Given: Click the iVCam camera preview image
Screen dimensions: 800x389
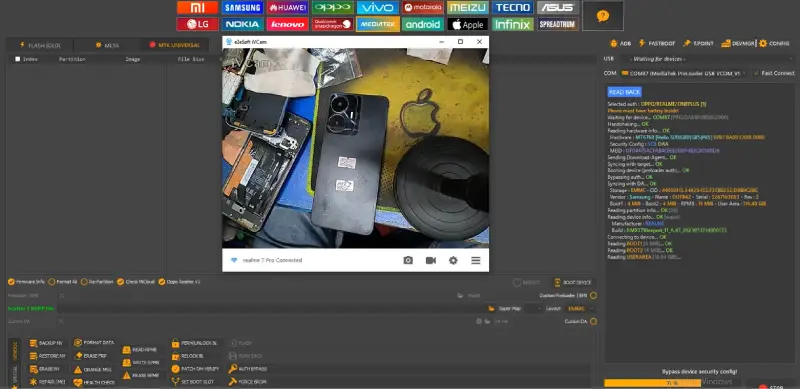Looking at the screenshot, I should click(x=356, y=149).
